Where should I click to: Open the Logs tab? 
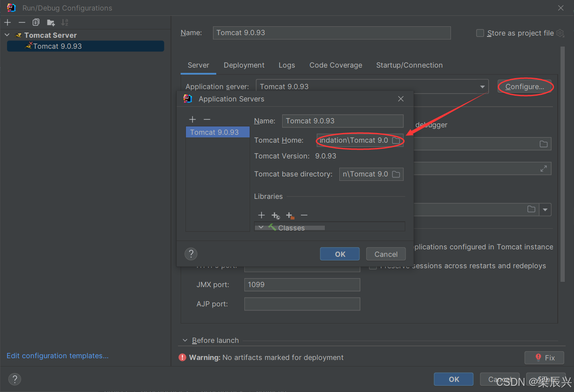tap(287, 65)
